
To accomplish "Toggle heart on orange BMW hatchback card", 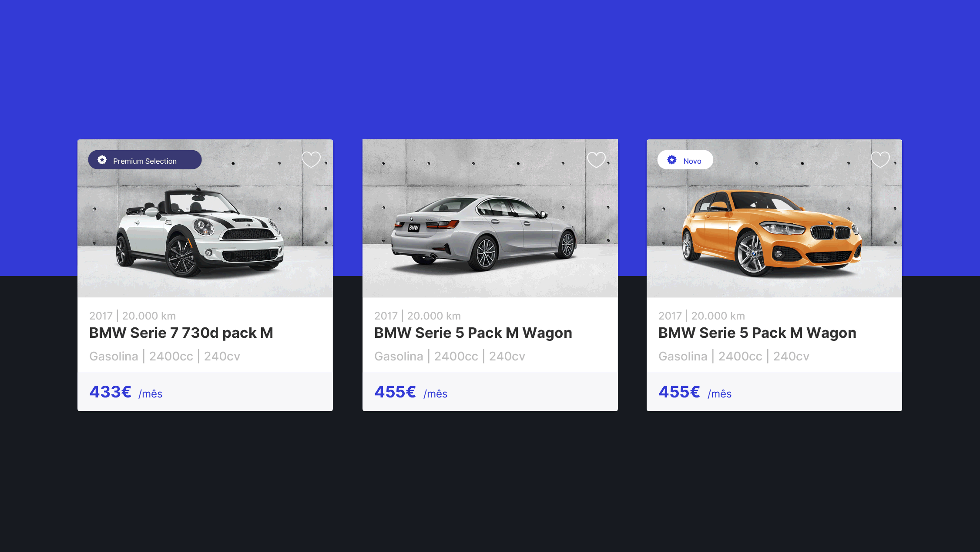I will 880,159.
